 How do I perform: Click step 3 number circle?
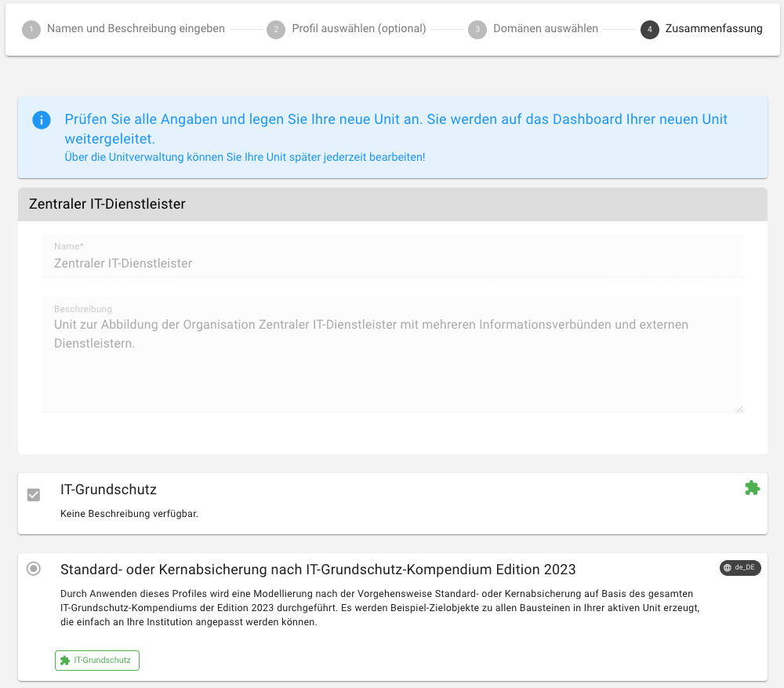[x=477, y=30]
